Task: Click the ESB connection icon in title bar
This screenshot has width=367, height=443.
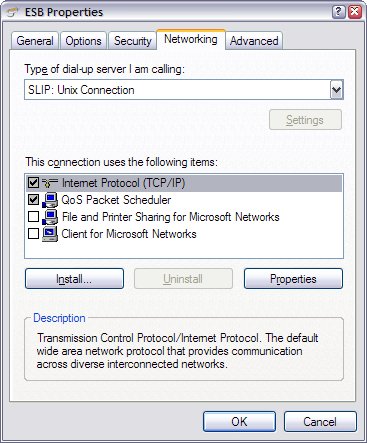Action: (x=12, y=13)
